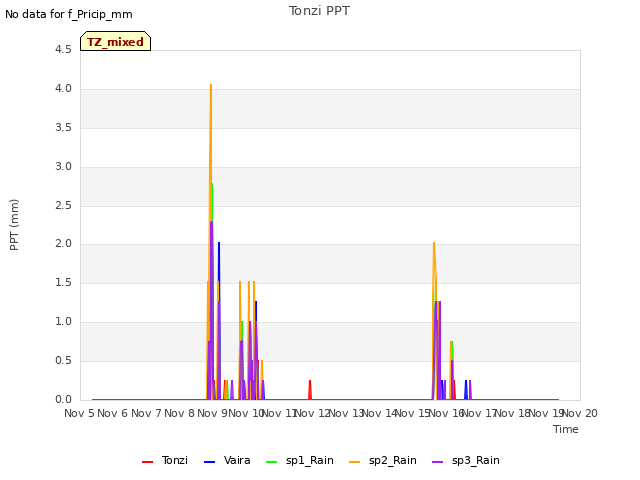Click the Nov 8 x-axis date label

tap(179, 413)
